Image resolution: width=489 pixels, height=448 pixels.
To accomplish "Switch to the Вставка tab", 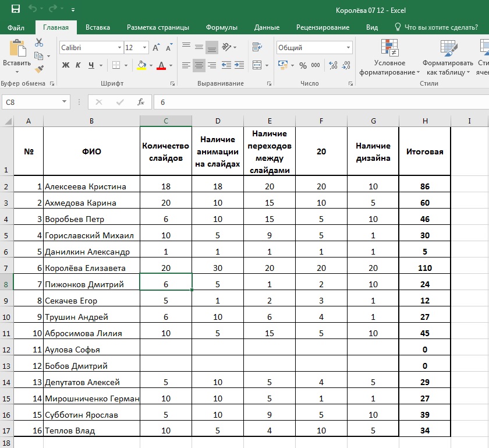I will click(x=98, y=27).
